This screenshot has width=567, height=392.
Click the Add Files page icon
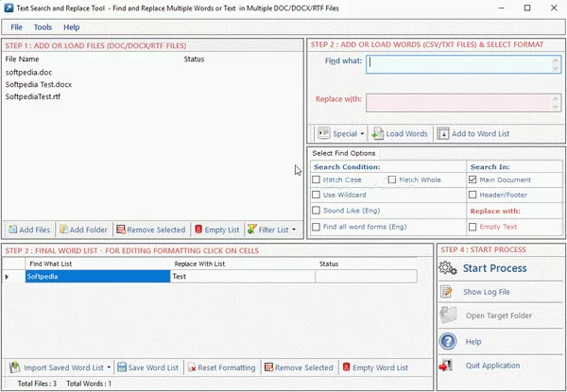[x=12, y=229]
